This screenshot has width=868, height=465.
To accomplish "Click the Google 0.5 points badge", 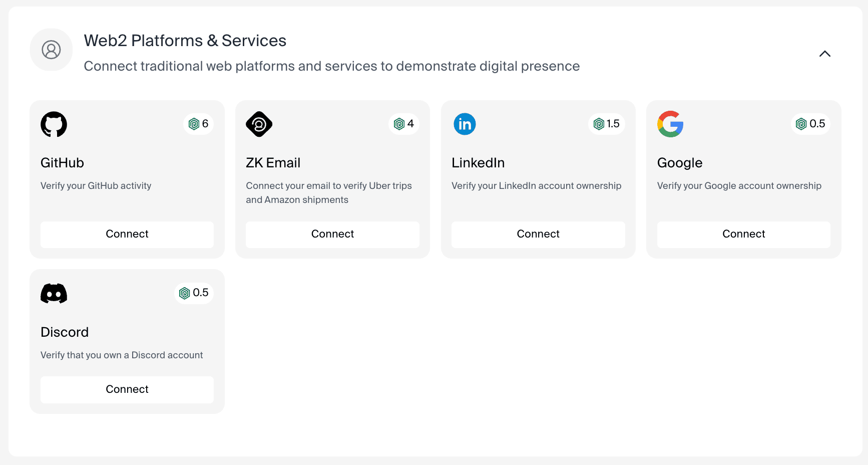I will (x=810, y=124).
